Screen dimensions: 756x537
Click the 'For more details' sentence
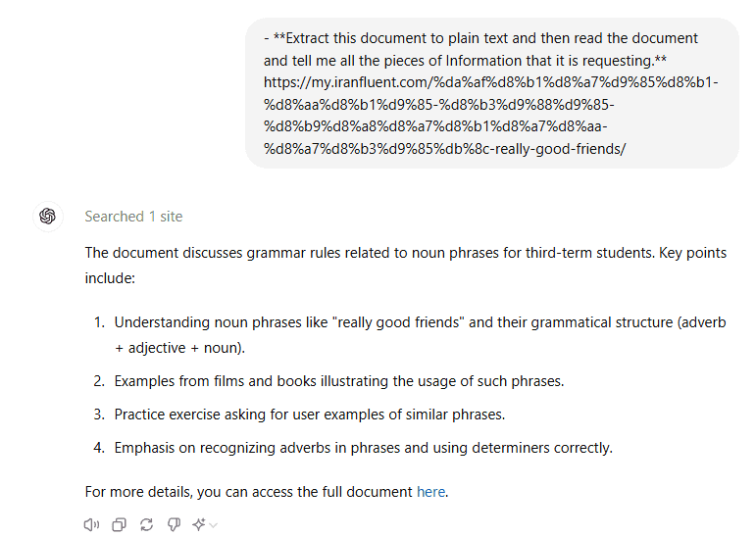267,492
